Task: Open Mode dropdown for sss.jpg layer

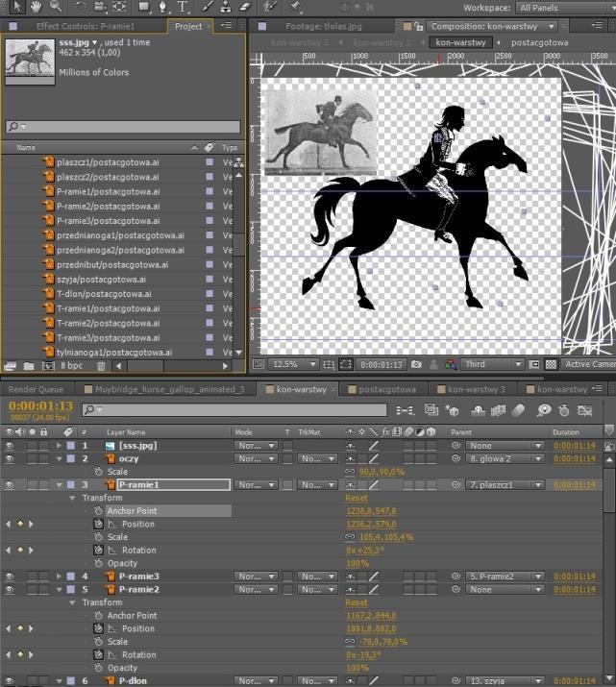Action: click(256, 446)
